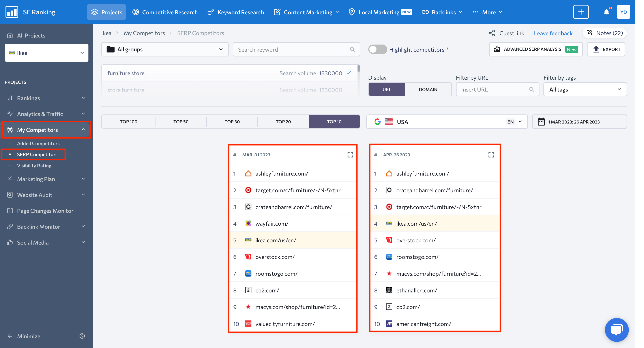Click wayfair.com favicon in March list
The width and height of the screenshot is (644, 348).
(x=248, y=223)
